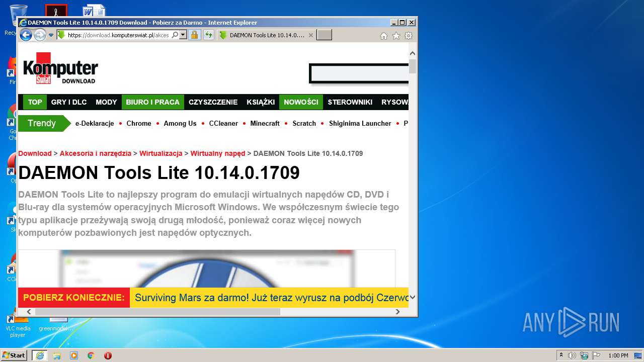Click the Komputer Świat Download logo
Screen dimensions: 644x362
tap(60, 69)
